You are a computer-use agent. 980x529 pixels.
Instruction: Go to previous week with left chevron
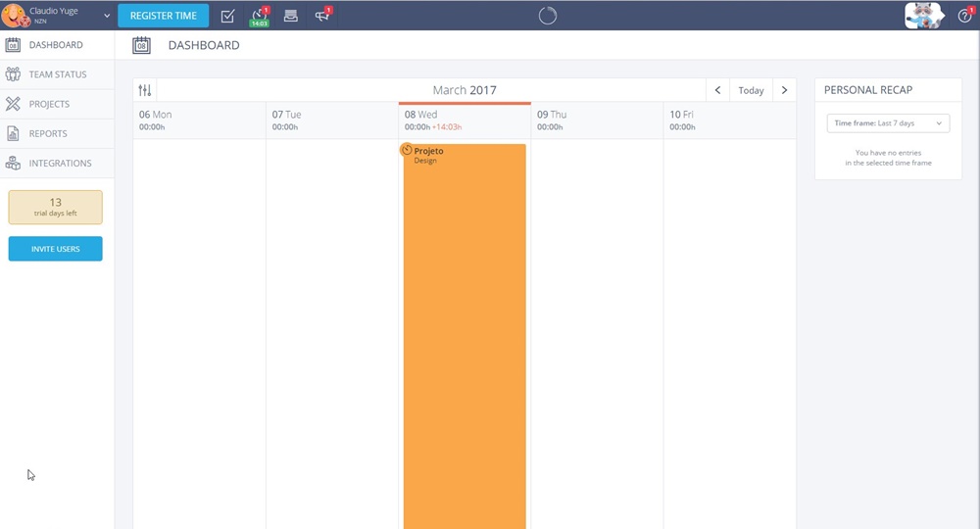[717, 90]
